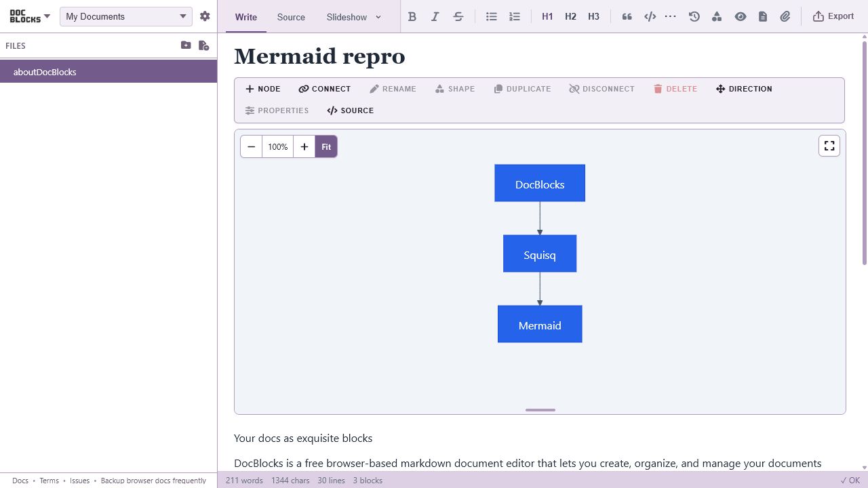Fit diagram to view
This screenshot has width=868, height=488.
coord(326,146)
